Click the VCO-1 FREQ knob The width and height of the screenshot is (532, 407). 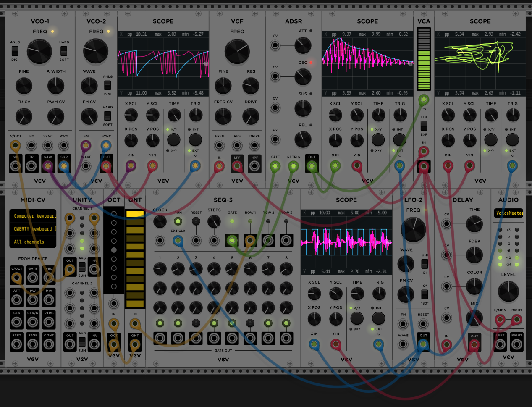39,52
